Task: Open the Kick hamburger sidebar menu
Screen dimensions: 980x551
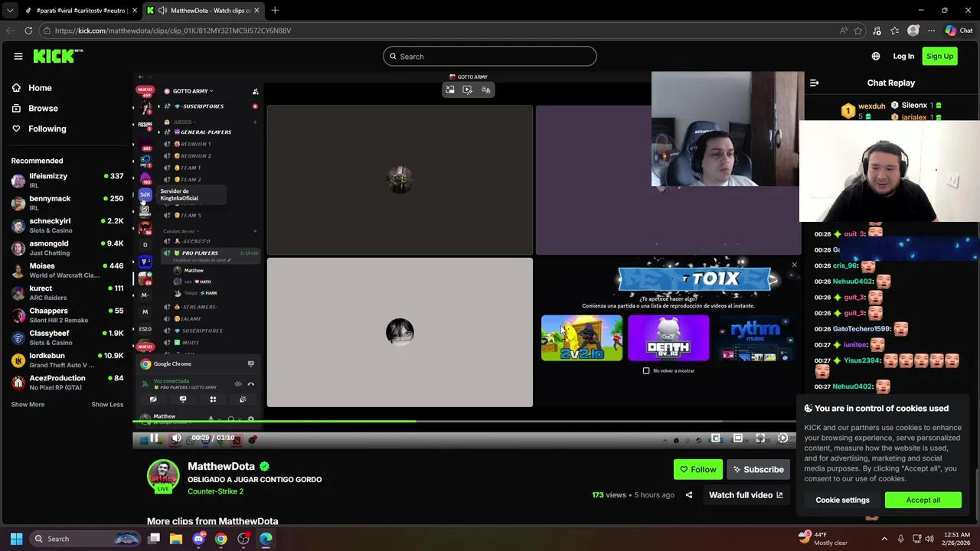Action: tap(18, 56)
